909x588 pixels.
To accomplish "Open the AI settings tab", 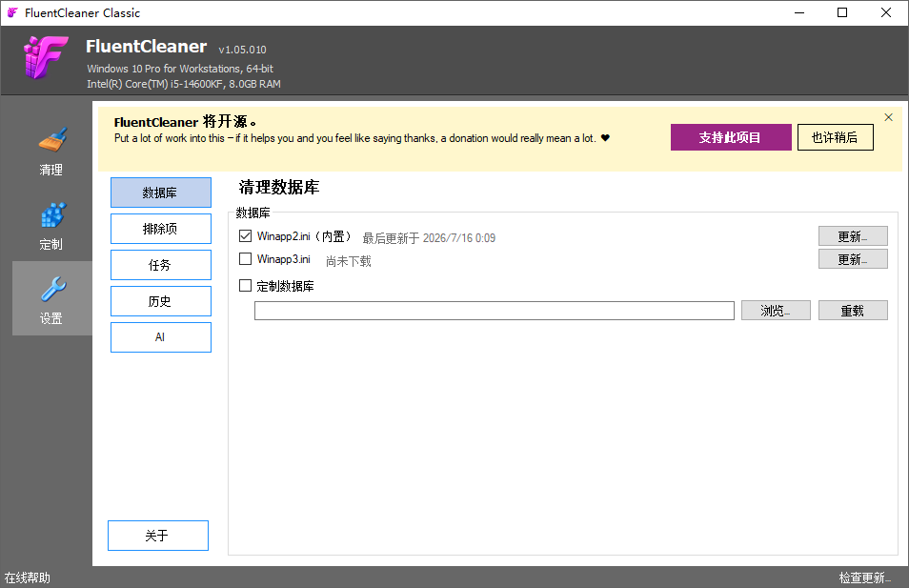I will [x=161, y=337].
